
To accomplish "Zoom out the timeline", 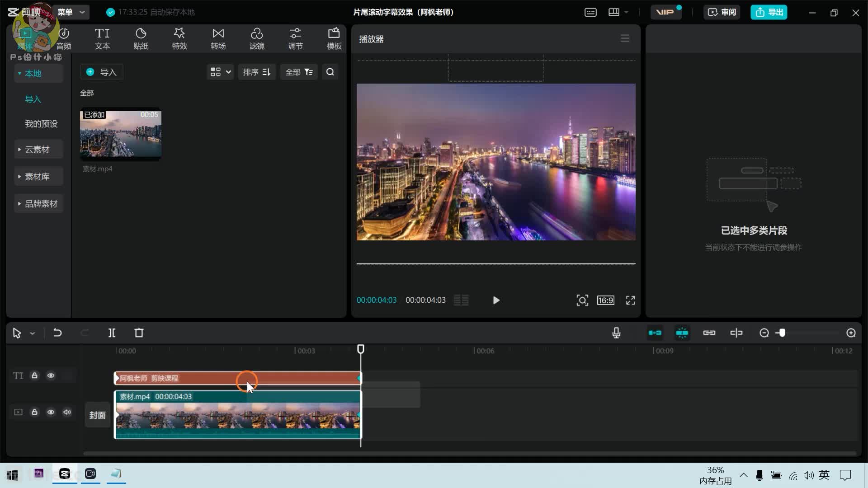I will tap(764, 333).
